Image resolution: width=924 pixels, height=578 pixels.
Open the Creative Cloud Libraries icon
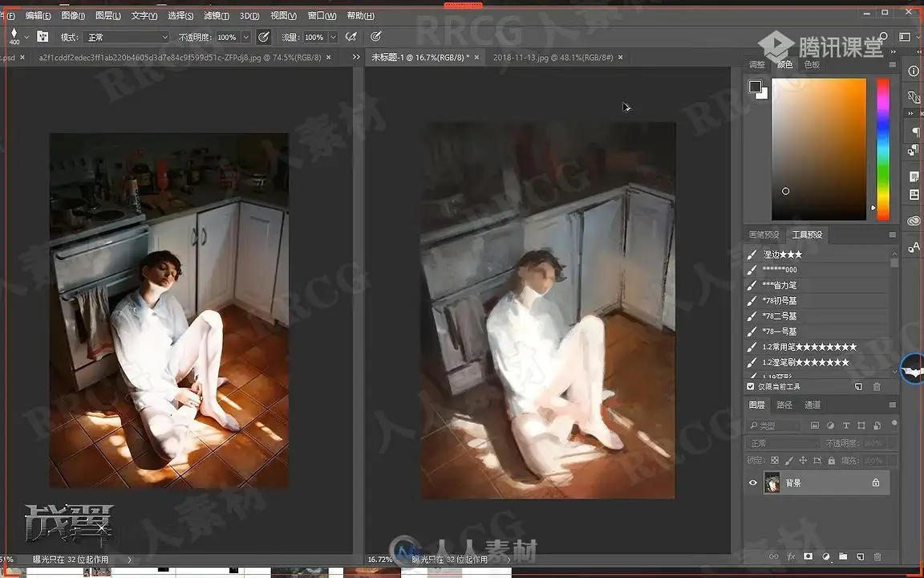tap(914, 221)
